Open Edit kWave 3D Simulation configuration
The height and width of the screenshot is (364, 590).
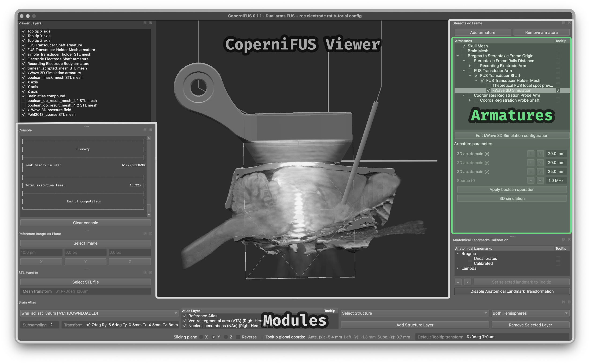[512, 135]
